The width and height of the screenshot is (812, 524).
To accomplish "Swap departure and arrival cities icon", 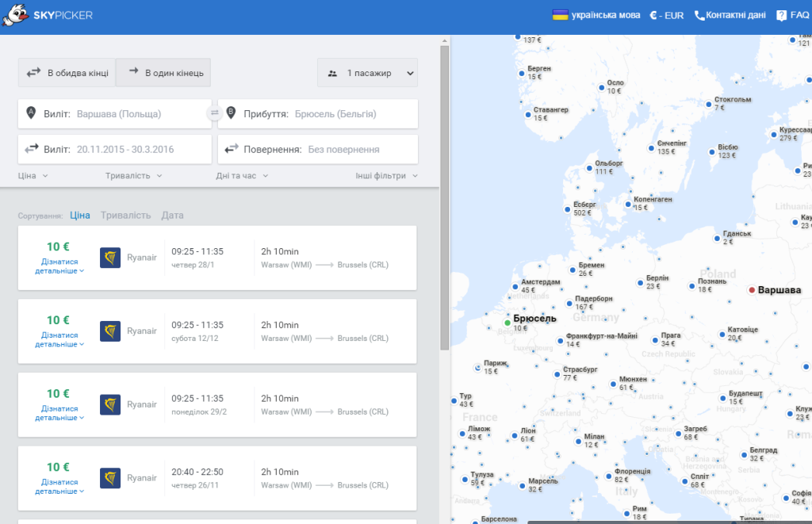I will (214, 113).
